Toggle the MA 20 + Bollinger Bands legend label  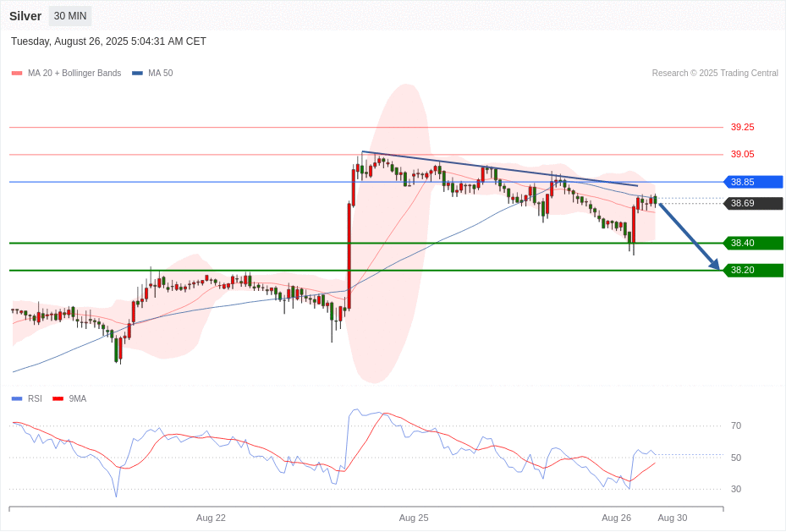tap(74, 73)
